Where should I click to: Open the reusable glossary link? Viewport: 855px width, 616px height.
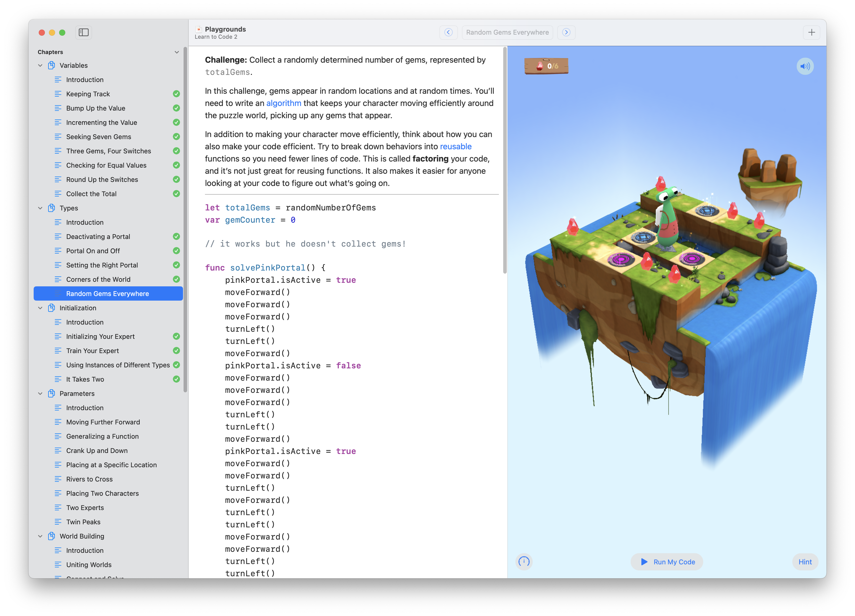pos(455,146)
